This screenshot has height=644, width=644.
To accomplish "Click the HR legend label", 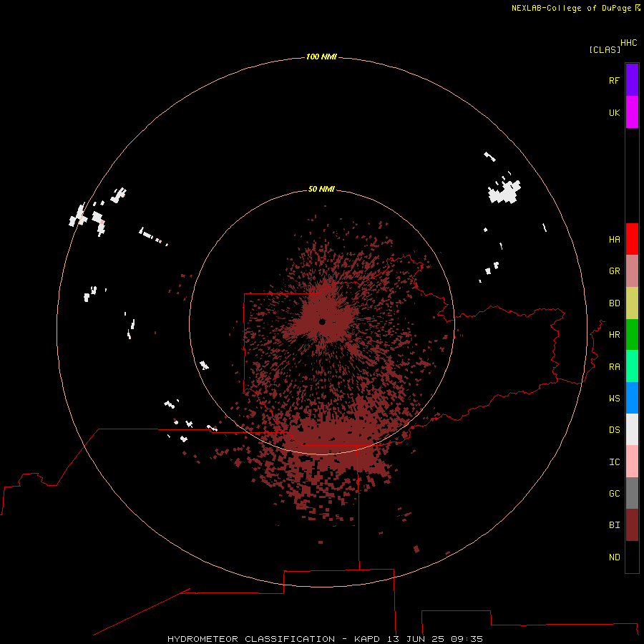I will [614, 335].
